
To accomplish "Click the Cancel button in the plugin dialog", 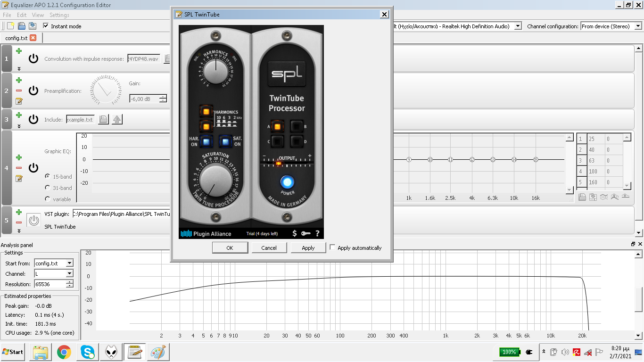I will click(269, 247).
